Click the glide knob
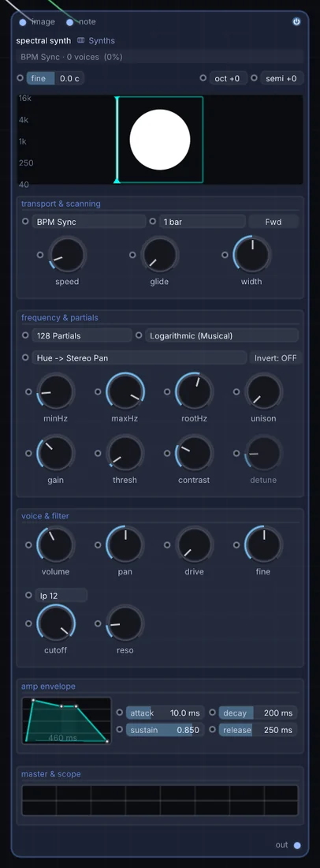Image resolution: width=320 pixels, height=868 pixels. point(159,255)
